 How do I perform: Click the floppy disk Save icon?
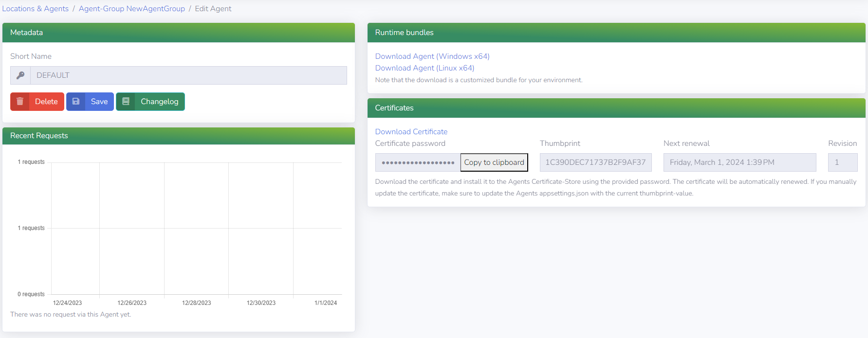pos(76,102)
